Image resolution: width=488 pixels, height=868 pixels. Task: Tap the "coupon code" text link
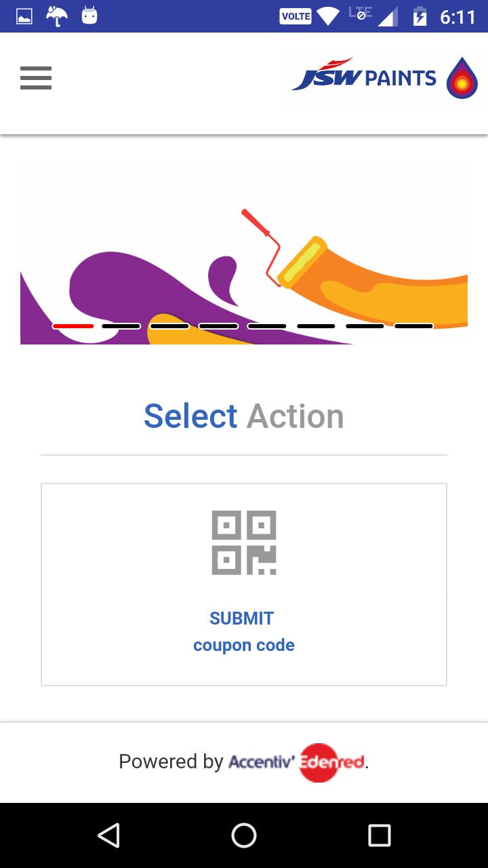[x=244, y=645]
